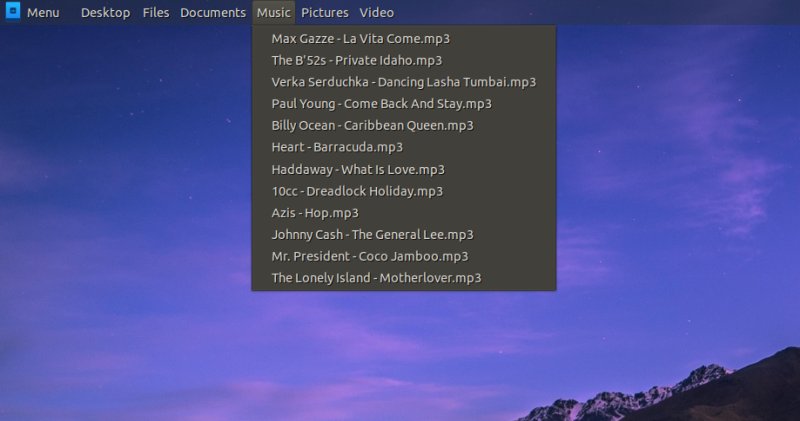The width and height of the screenshot is (800, 421).
Task: Select The Lonely Island - Motherlover.mp3
Action: [376, 278]
